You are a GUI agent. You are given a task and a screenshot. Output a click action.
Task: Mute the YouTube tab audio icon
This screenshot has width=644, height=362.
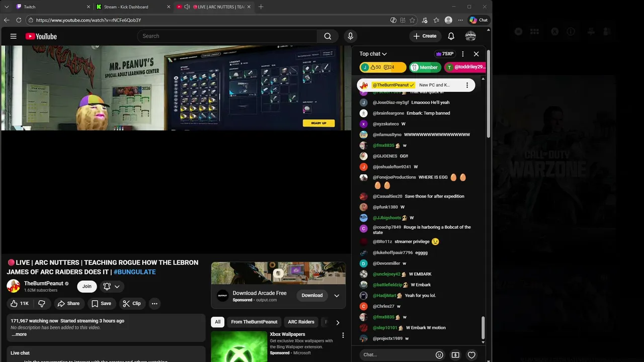(187, 7)
